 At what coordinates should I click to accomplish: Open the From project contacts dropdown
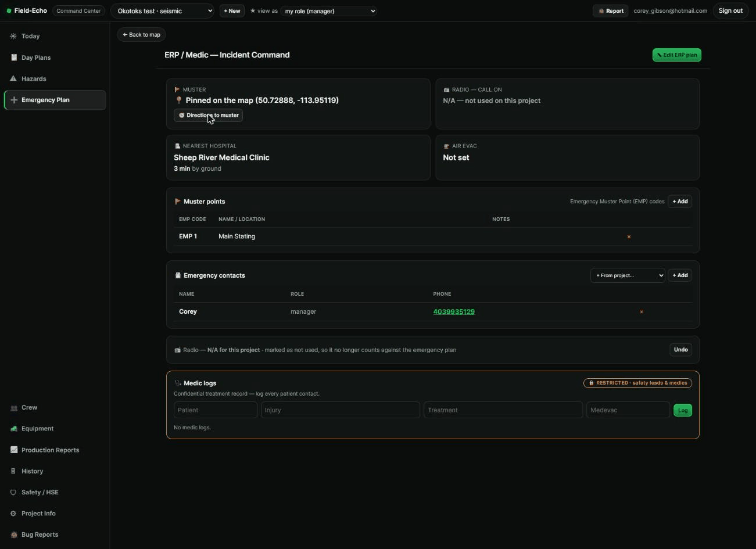click(628, 275)
